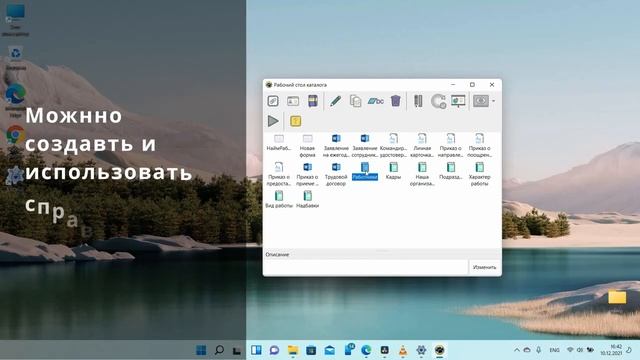Open Microsoft Edge on the taskbar
The height and width of the screenshot is (360, 640).
click(366, 350)
